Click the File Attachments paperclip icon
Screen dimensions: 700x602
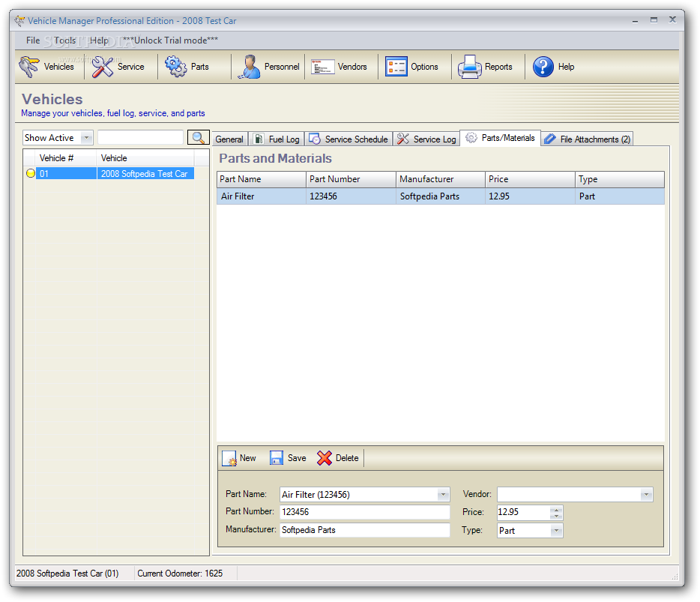pos(550,139)
